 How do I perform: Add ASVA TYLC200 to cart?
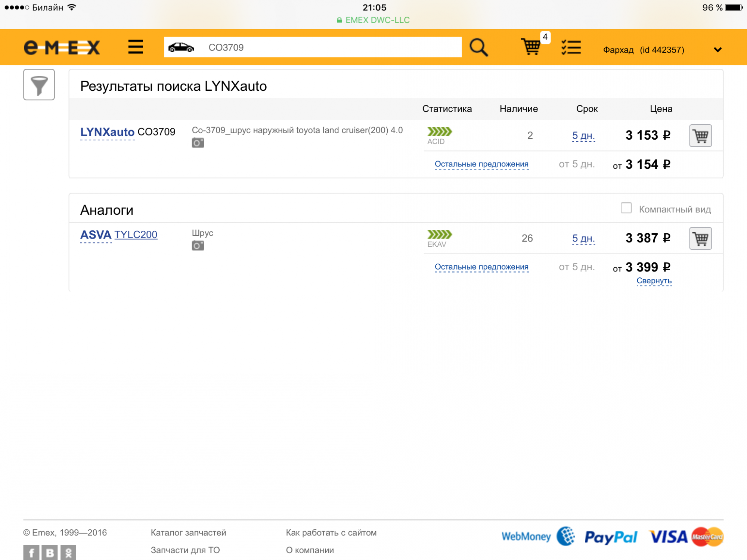tap(700, 238)
